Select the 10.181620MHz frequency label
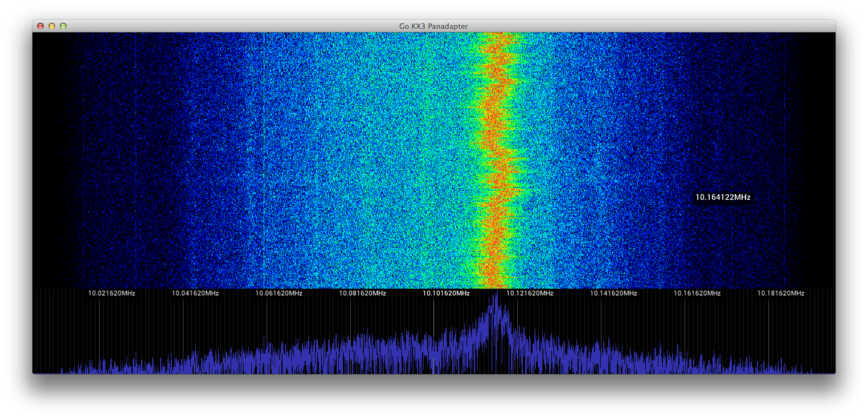This screenshot has width=868, height=419. (780, 293)
